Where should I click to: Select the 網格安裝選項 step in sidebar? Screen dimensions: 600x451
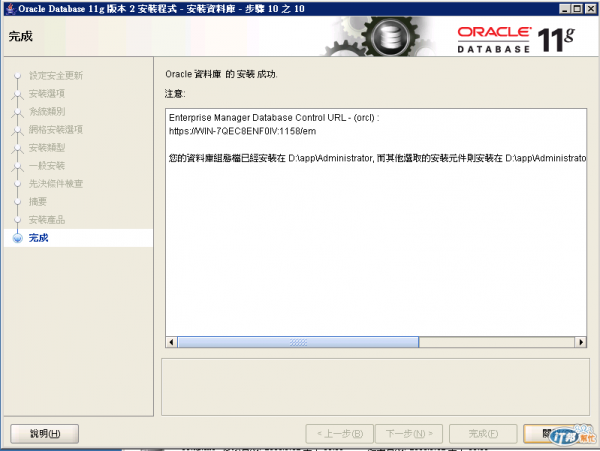(56, 129)
